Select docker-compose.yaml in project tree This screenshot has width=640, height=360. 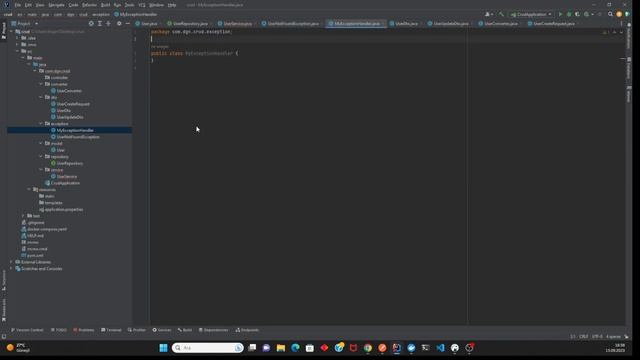[x=47, y=229]
